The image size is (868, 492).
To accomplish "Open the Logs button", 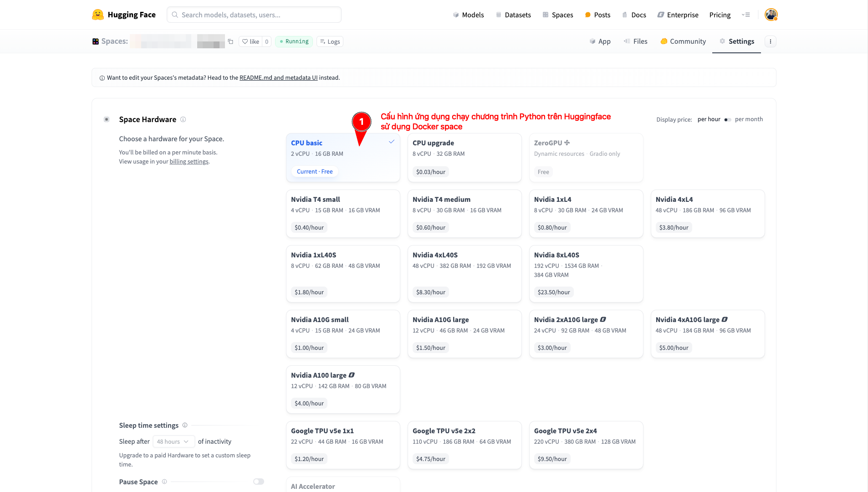I will (x=330, y=41).
